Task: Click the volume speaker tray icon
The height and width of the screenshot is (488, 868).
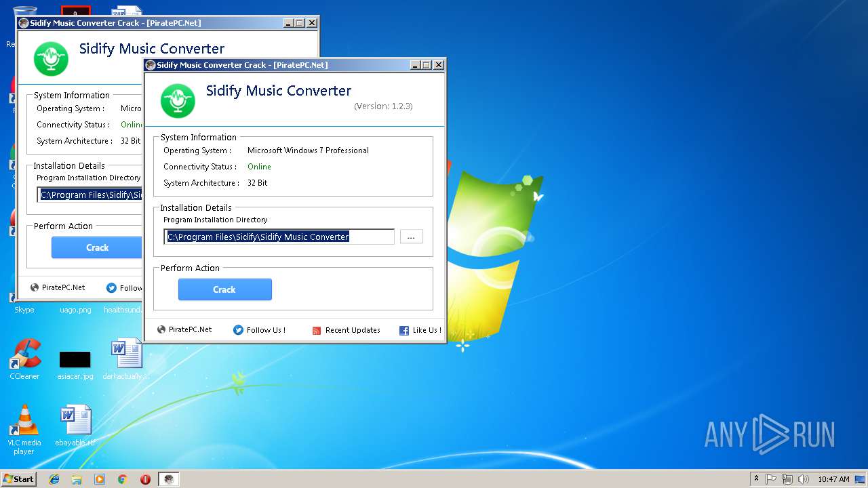Action: pos(804,479)
